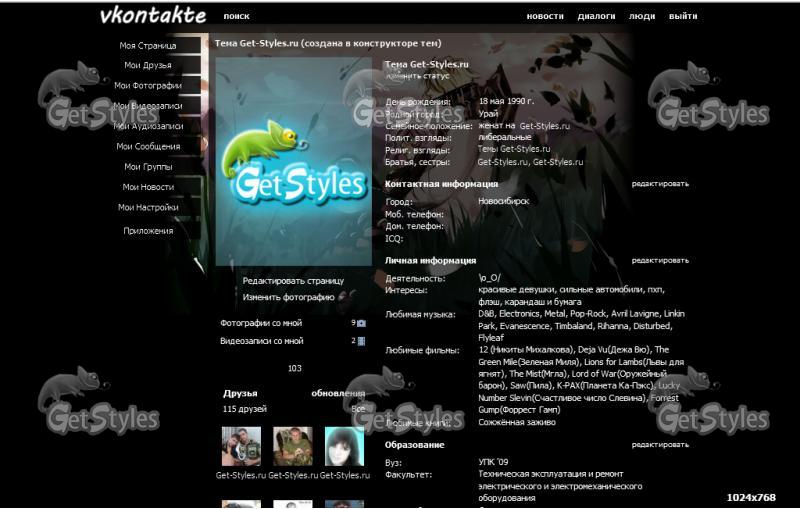Click page title Тема Get-Styles.ru header
Image resolution: width=800 pixels, height=509 pixels.
(328, 43)
